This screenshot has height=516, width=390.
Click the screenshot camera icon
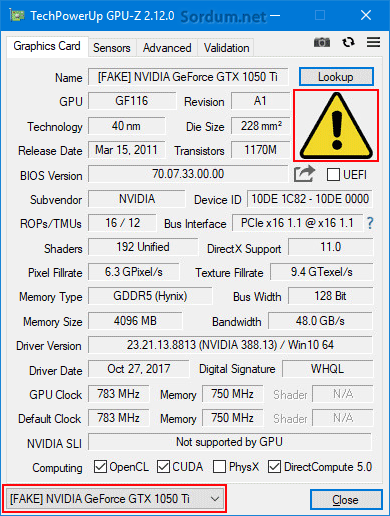point(322,42)
